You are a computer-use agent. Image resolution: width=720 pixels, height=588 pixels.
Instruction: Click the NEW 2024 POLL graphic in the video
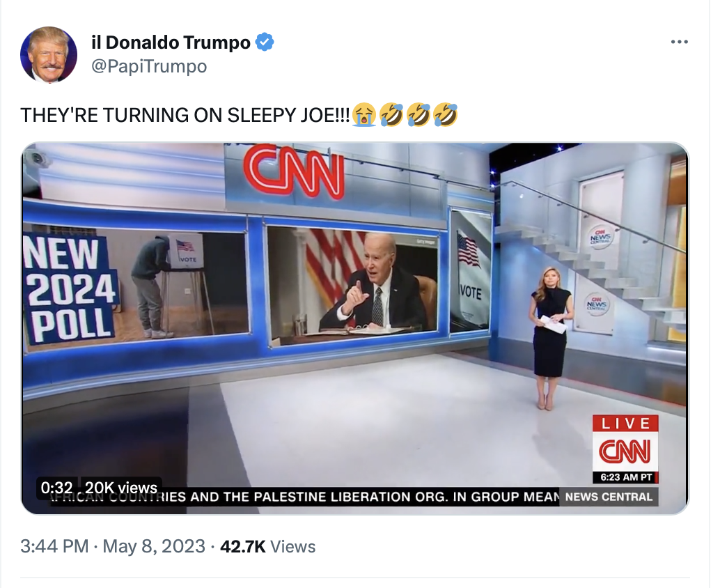click(70, 289)
